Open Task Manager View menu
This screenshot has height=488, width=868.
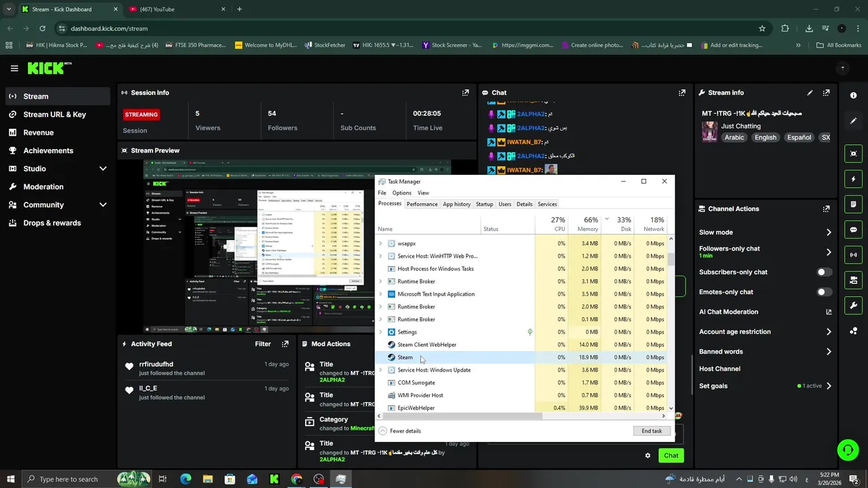423,193
